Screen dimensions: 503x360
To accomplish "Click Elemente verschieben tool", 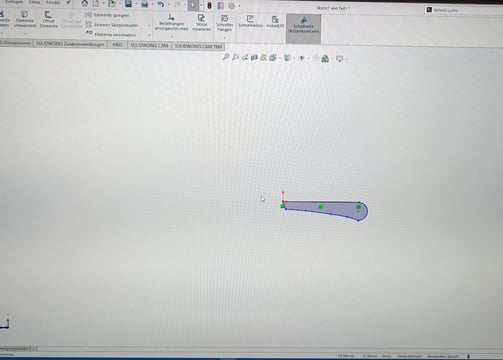I will 111,34.
